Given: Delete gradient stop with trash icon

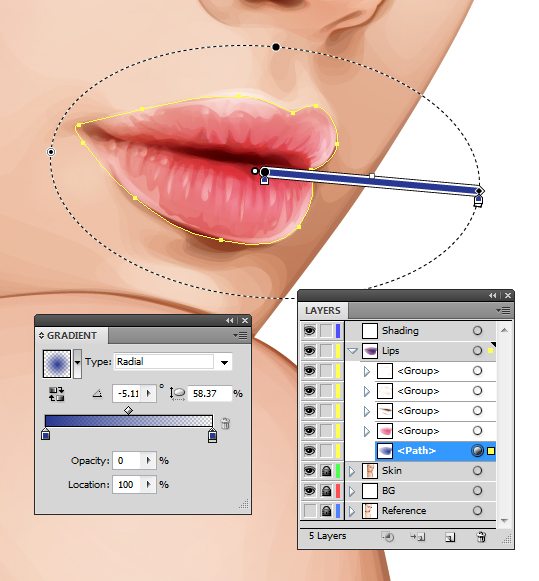Looking at the screenshot, I should [x=225, y=423].
